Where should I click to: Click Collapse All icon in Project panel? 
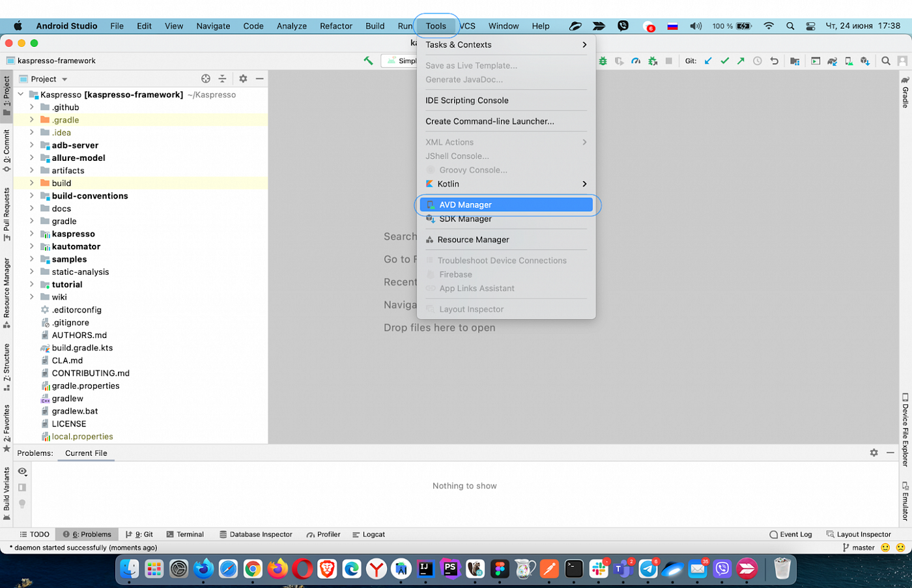[x=222, y=79]
